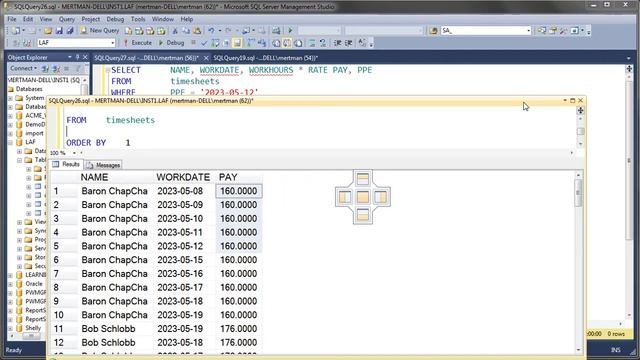
Task: Click the Object Explorer pin icon
Action: point(77,57)
